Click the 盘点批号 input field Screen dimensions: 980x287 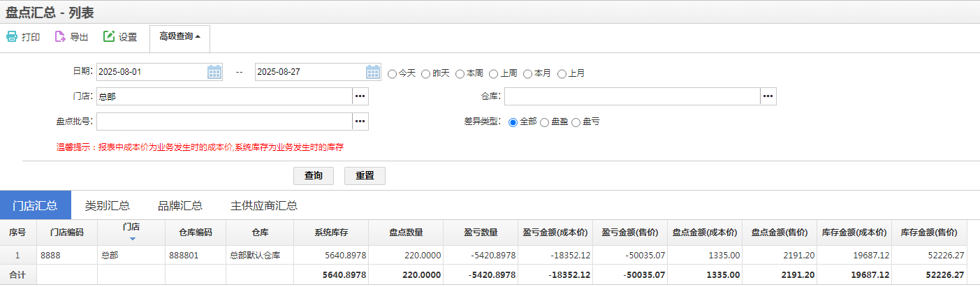224,122
